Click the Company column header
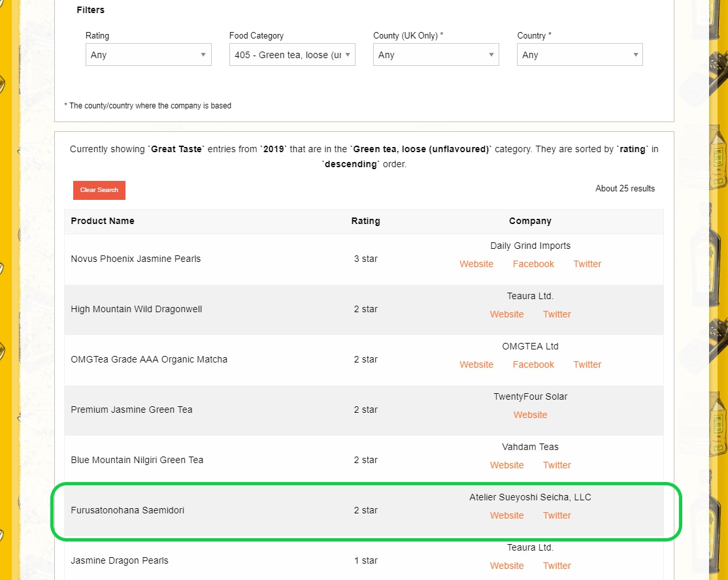This screenshot has height=580, width=728. [530, 221]
